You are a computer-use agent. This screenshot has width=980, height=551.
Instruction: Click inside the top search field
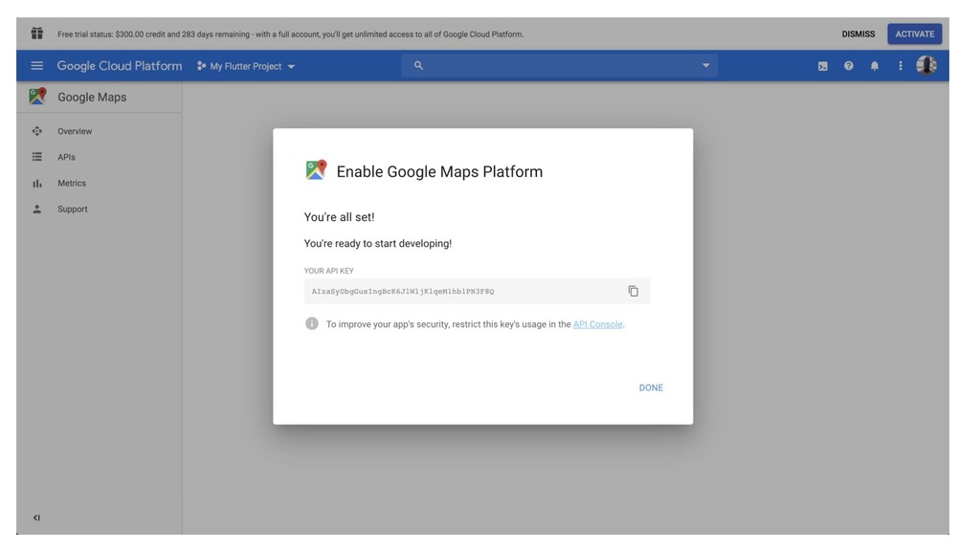pyautogui.click(x=559, y=65)
